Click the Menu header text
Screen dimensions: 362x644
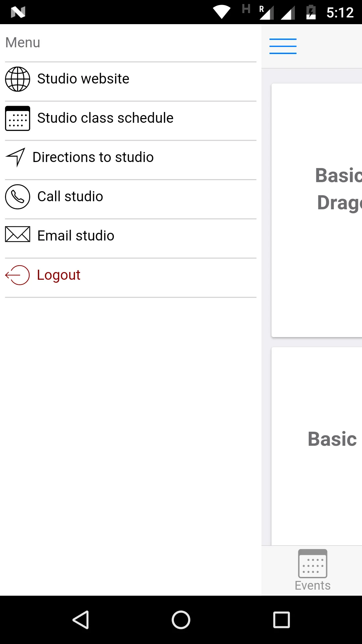click(23, 43)
